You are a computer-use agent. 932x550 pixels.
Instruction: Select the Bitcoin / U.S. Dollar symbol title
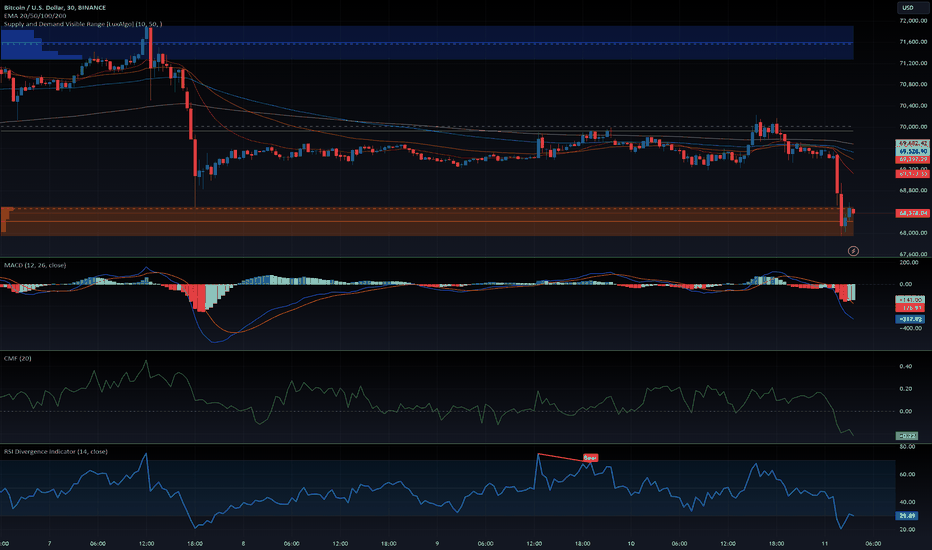(x=55, y=8)
